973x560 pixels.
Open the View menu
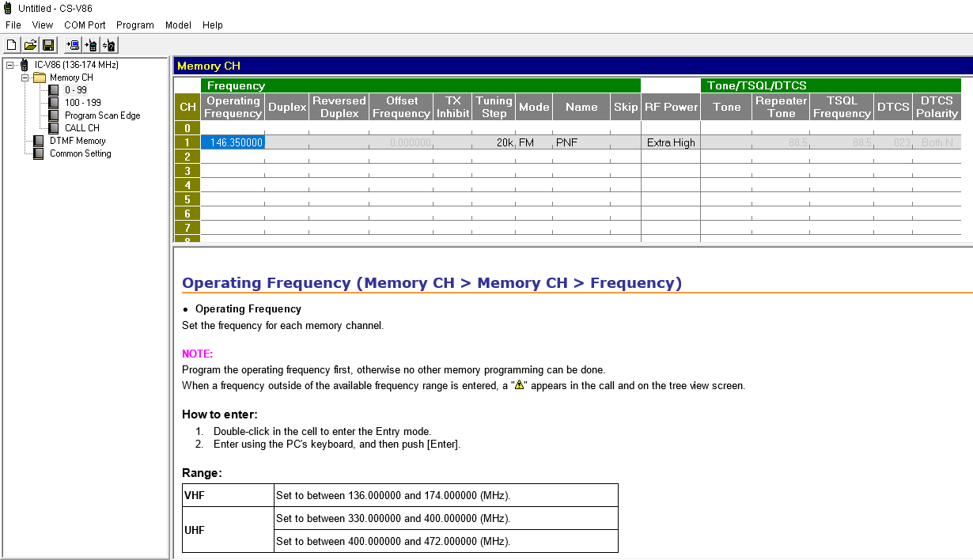[43, 25]
